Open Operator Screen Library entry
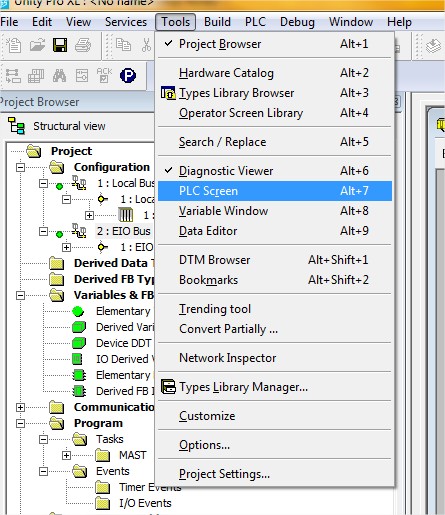This screenshot has height=515, width=445. [x=275, y=113]
